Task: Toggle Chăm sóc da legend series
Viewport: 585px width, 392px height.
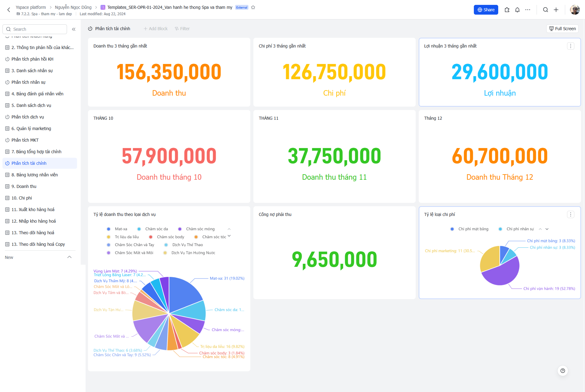Action: [153, 229]
